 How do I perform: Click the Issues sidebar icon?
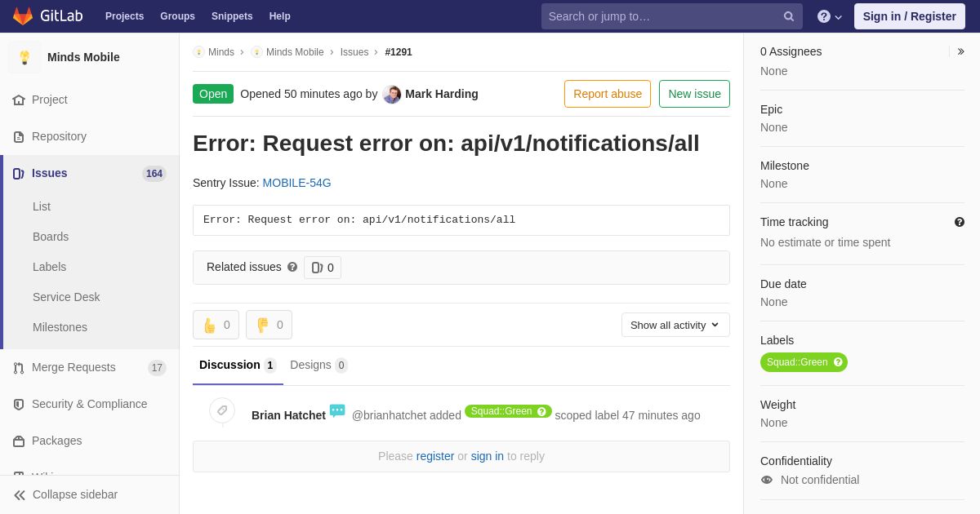pos(19,174)
